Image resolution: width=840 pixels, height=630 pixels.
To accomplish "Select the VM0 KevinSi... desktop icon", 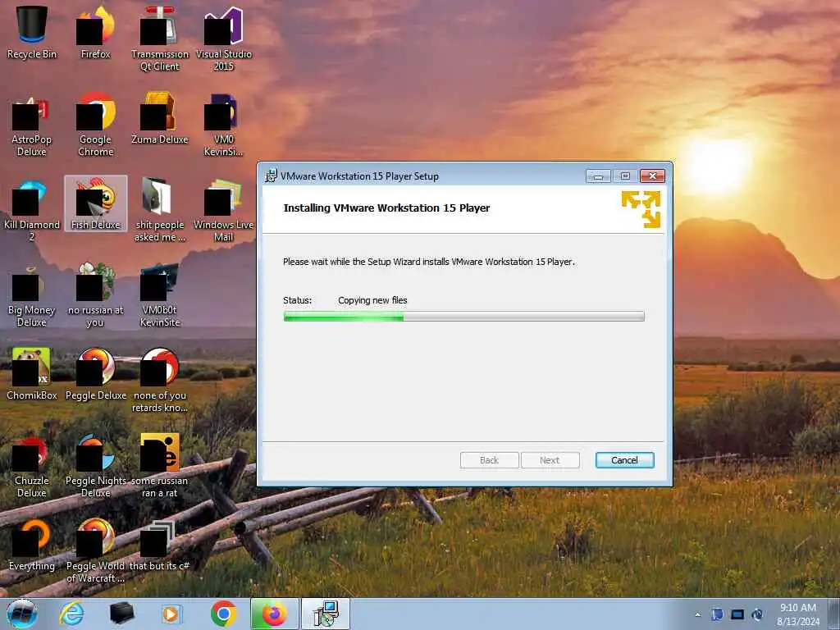I will [224, 125].
